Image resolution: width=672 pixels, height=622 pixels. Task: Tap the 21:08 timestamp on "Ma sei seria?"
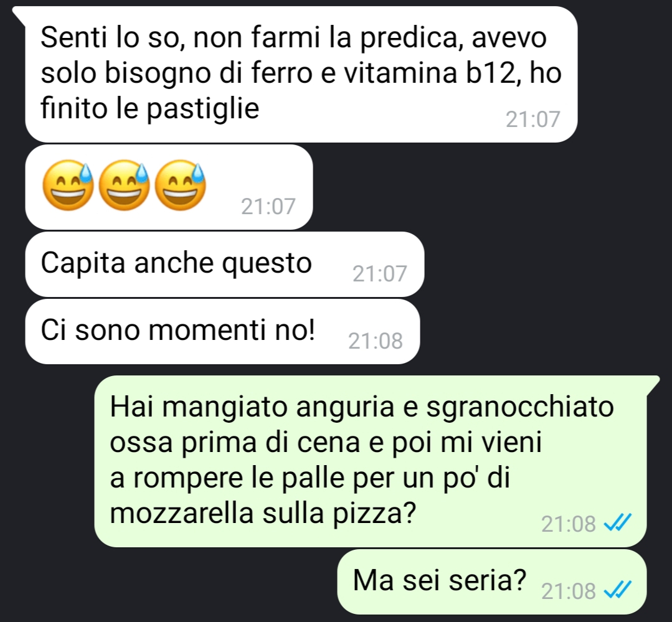(x=568, y=591)
